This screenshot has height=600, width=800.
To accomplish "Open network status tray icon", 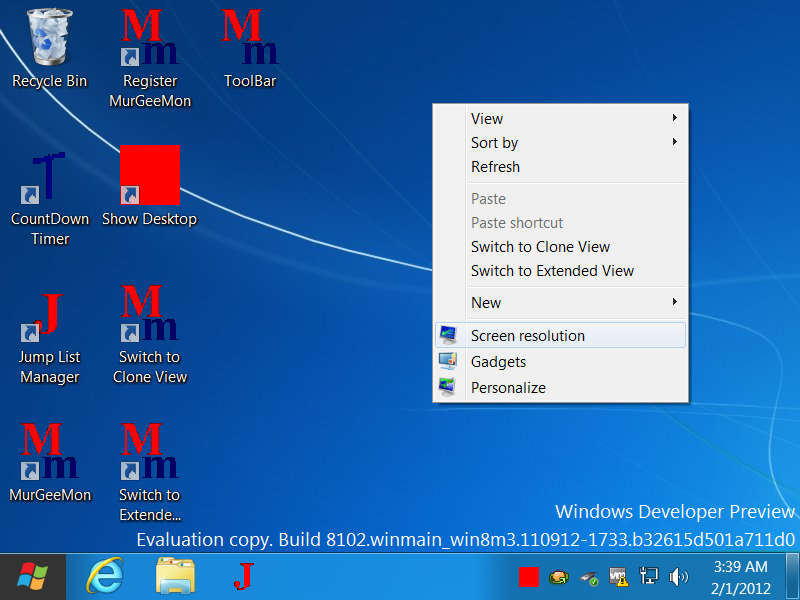I will 648,577.
